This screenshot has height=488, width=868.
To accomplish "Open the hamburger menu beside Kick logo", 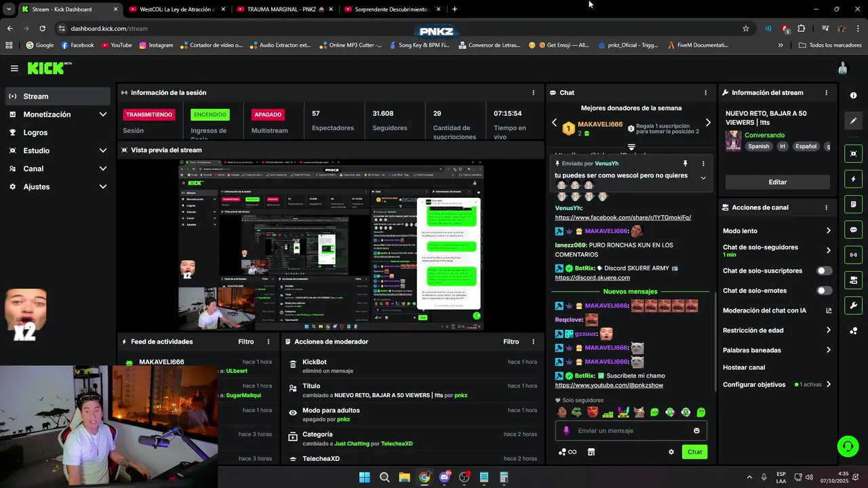I will [x=14, y=68].
